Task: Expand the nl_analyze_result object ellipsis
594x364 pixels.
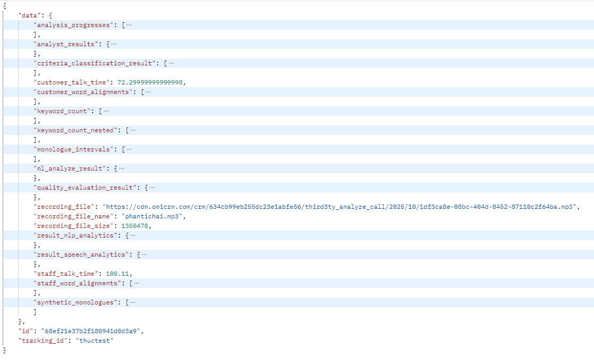Action: pyautogui.click(x=122, y=168)
